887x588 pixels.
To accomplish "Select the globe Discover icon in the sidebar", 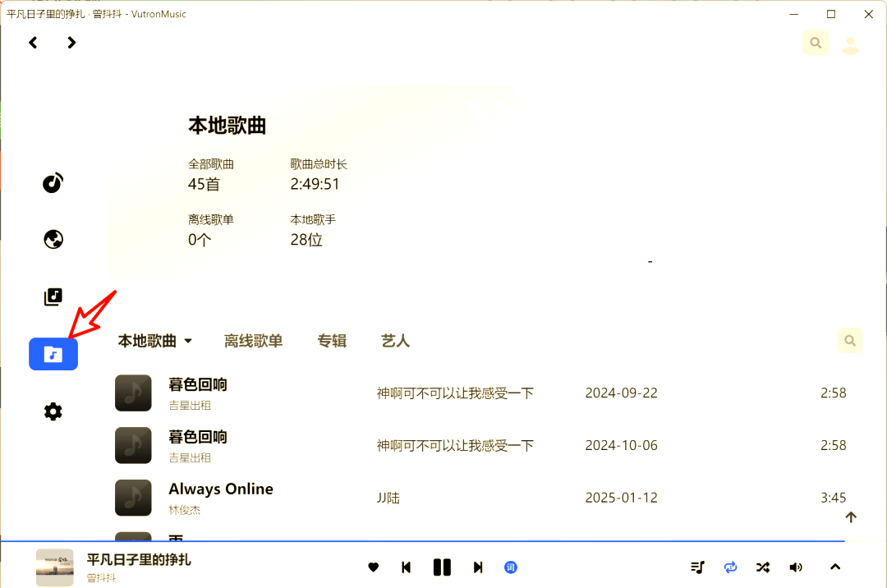I will 53,239.
